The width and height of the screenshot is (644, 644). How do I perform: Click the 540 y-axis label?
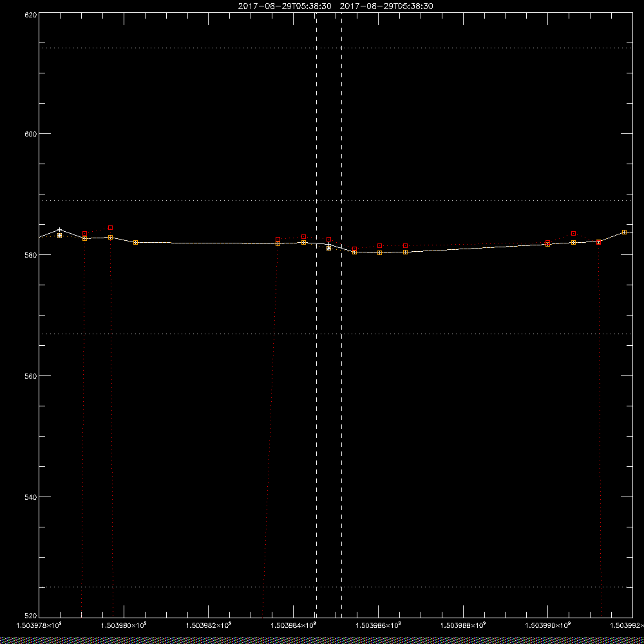31,497
